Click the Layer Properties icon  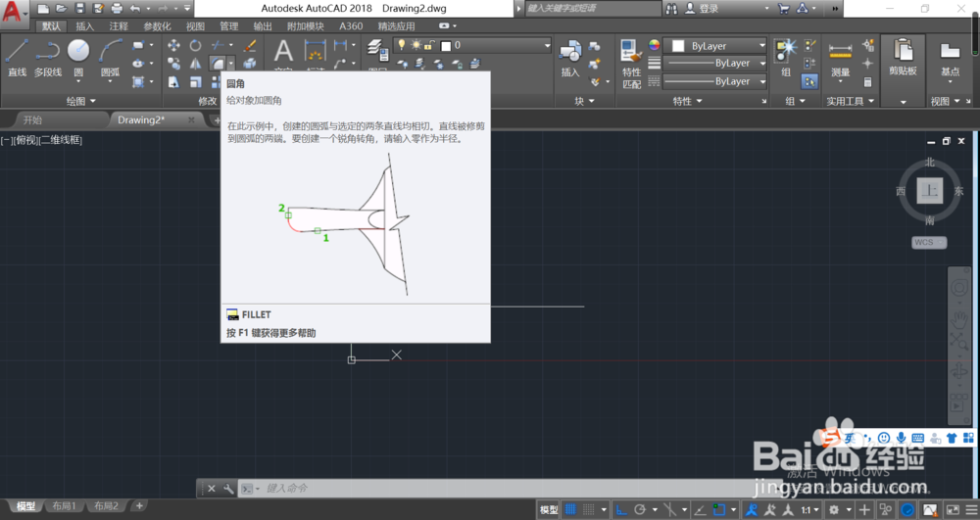pos(377,50)
